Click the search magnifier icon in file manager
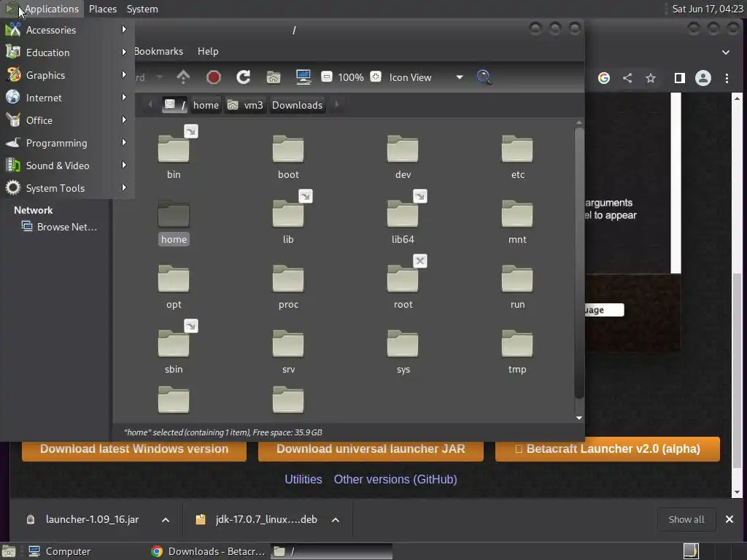The image size is (747, 560). point(484,77)
